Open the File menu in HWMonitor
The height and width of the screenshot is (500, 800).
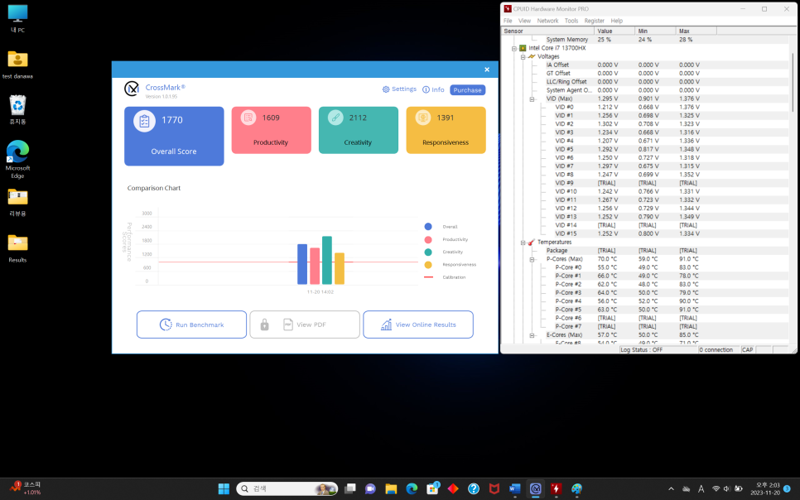click(x=508, y=21)
